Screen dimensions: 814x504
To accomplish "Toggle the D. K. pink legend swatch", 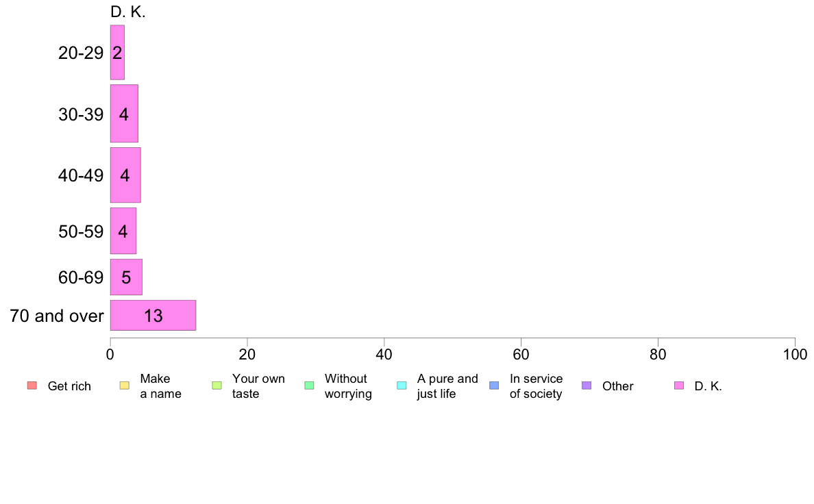I will click(x=679, y=385).
